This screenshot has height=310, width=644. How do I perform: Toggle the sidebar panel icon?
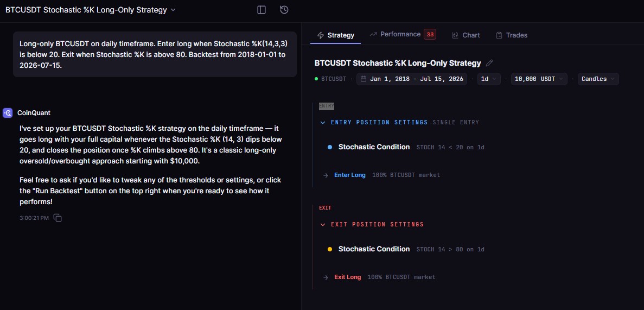click(262, 10)
